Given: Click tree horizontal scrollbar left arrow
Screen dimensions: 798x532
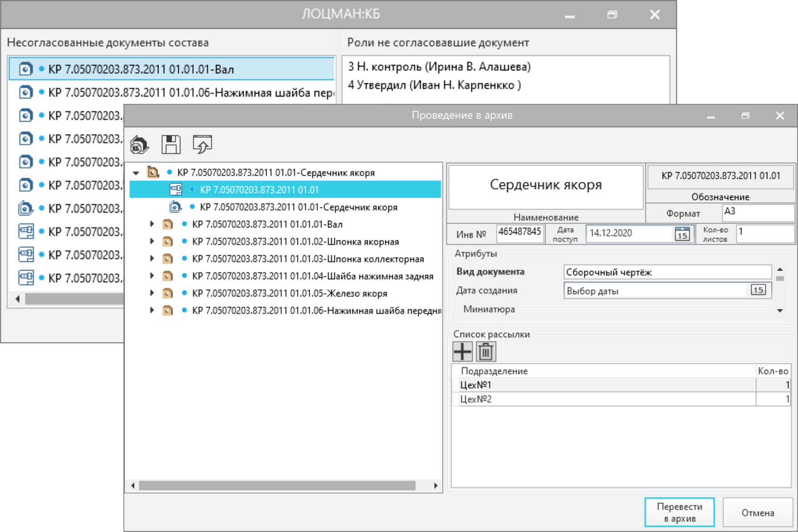Looking at the screenshot, I should point(133,485).
